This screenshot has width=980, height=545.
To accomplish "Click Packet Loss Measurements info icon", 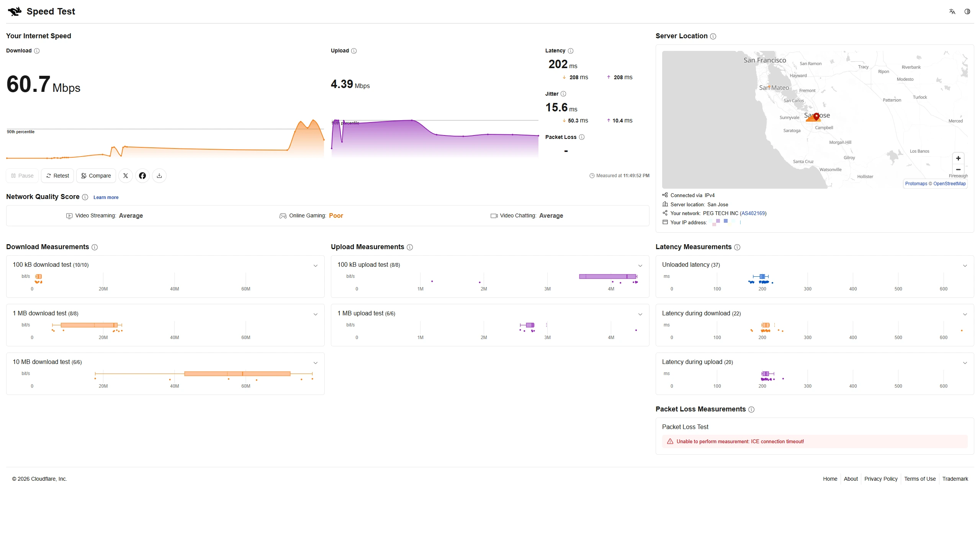I will [x=751, y=410].
